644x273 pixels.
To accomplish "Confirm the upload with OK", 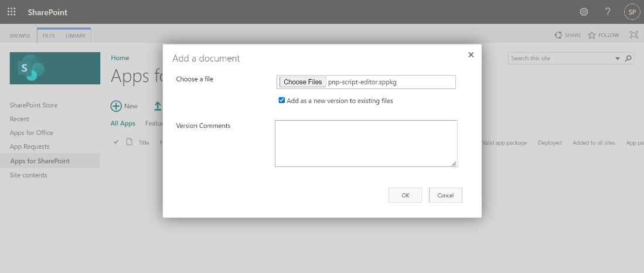I will [x=406, y=196].
